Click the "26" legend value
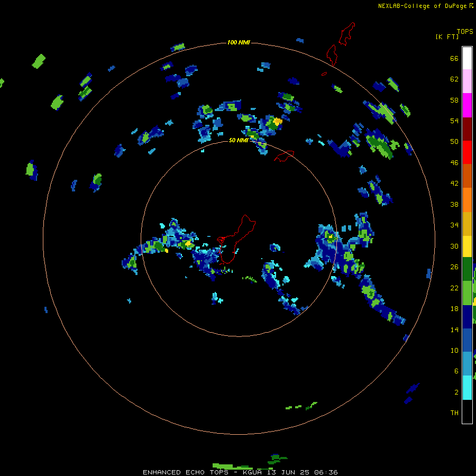The image size is (476, 476). pyautogui.click(x=454, y=267)
